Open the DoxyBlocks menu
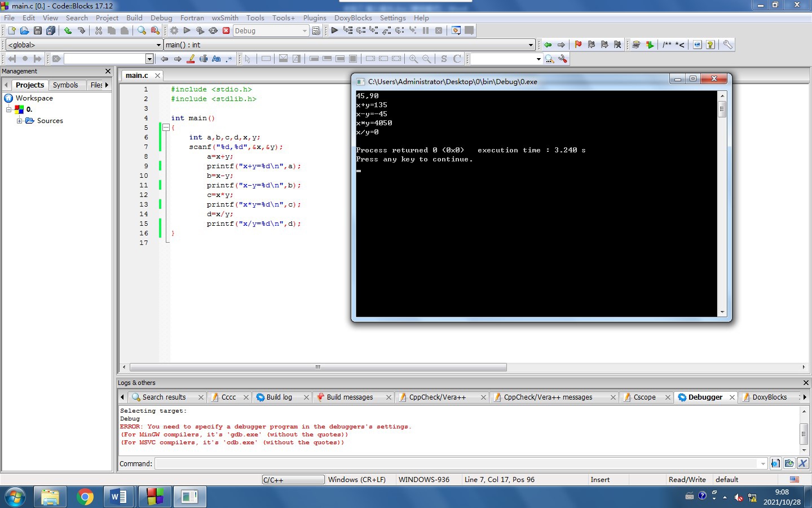Screen dimensions: 812x508 [353, 18]
